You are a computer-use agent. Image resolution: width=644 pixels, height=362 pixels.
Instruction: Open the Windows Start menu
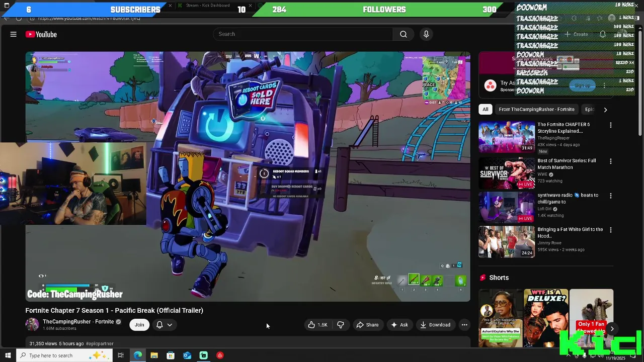(7, 355)
